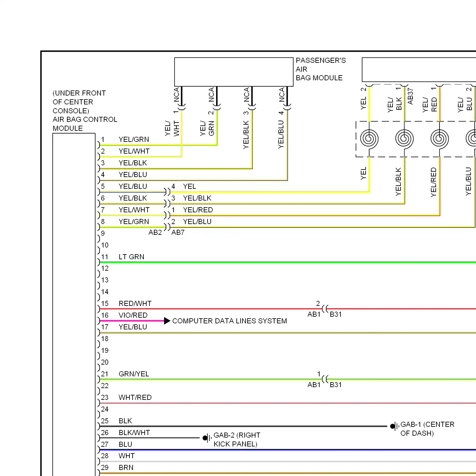The image size is (476, 476).
Task: Click the GAB-2 ground symbol
Action: point(207,438)
